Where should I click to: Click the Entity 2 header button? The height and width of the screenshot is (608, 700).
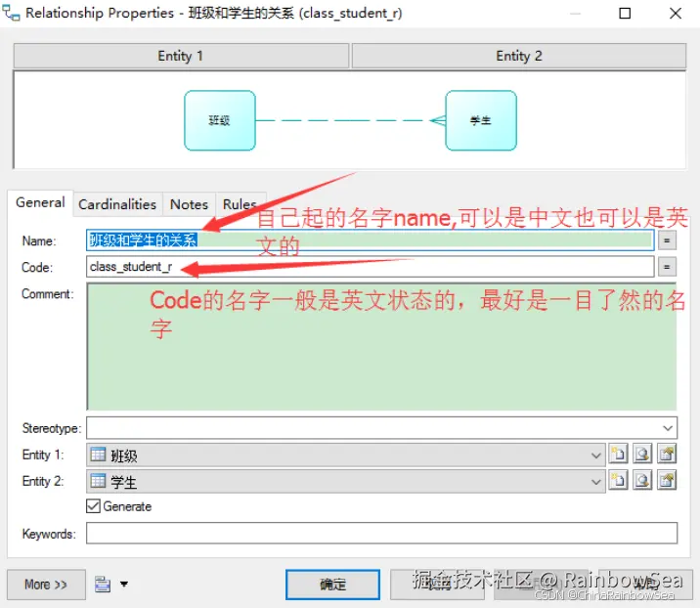pos(519,56)
